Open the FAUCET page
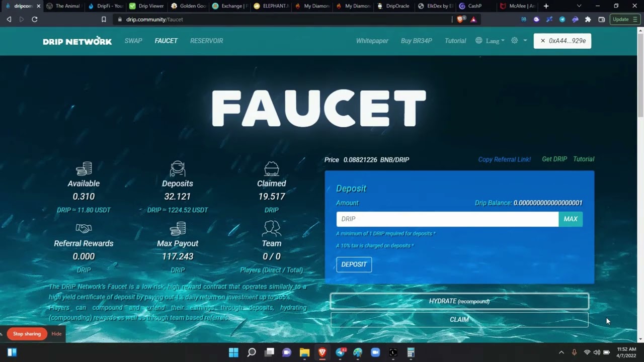This screenshot has height=362, width=644. point(166,41)
